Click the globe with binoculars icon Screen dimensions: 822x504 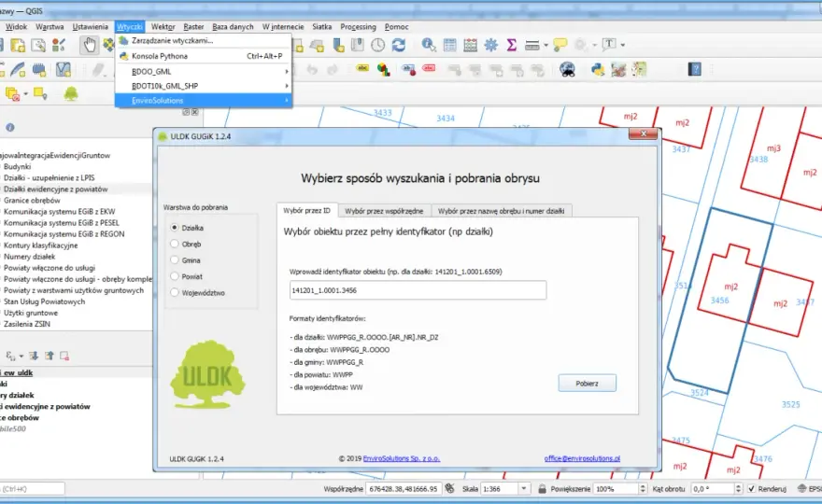[567, 69]
